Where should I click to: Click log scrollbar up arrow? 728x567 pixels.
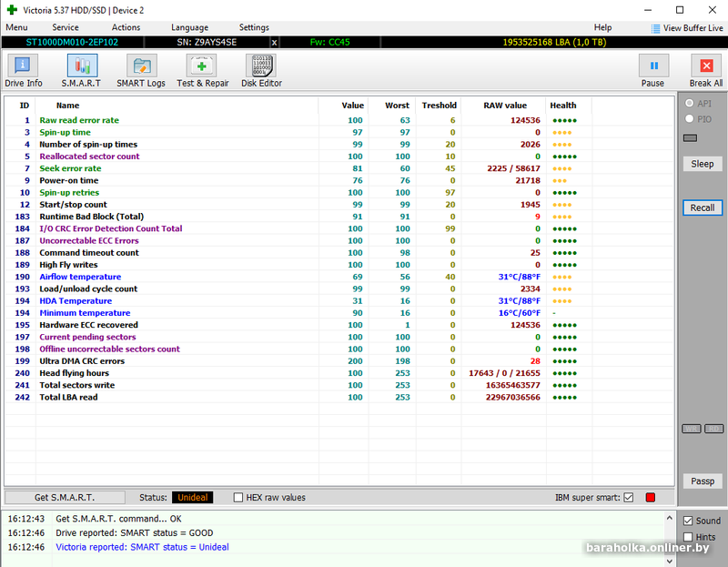tap(670, 517)
